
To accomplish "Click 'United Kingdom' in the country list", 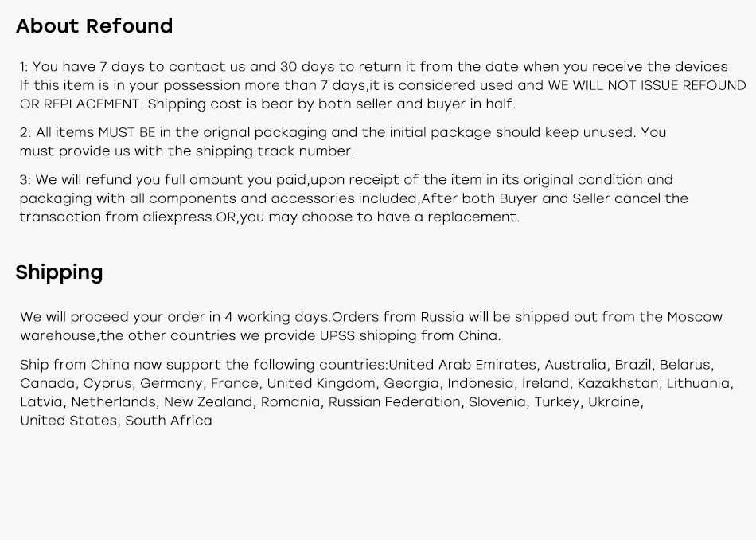I will (321, 384).
